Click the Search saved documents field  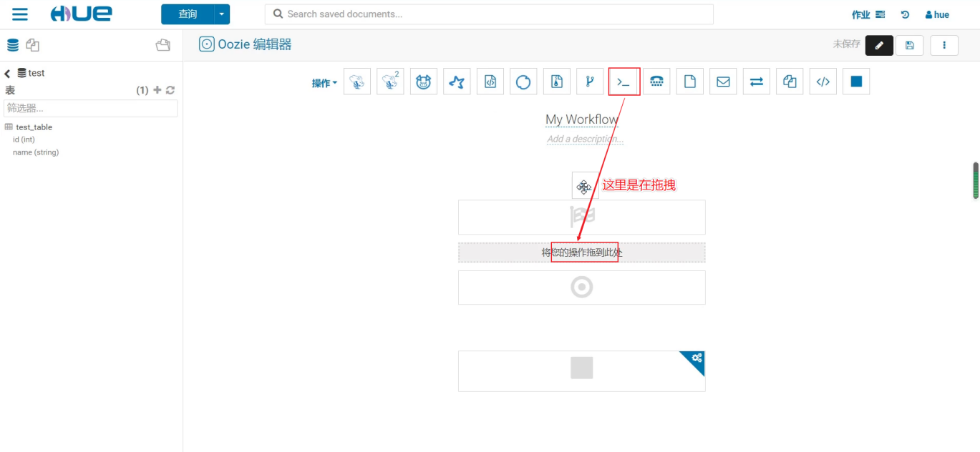tap(489, 14)
